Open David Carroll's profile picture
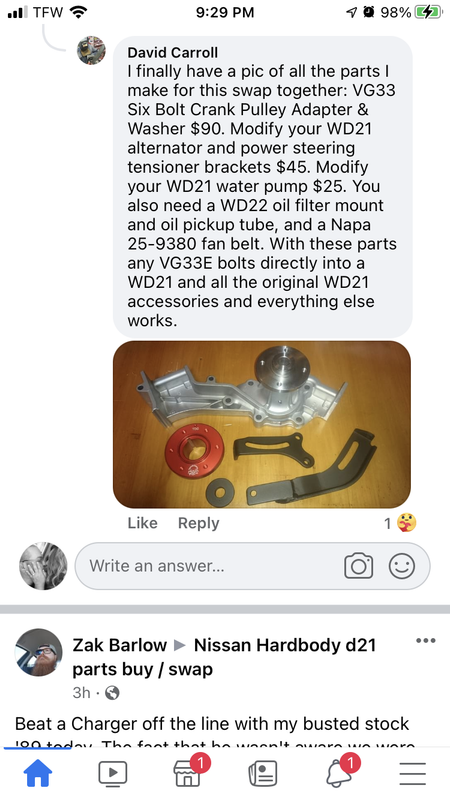Screen dimensions: 450x800 (91, 51)
